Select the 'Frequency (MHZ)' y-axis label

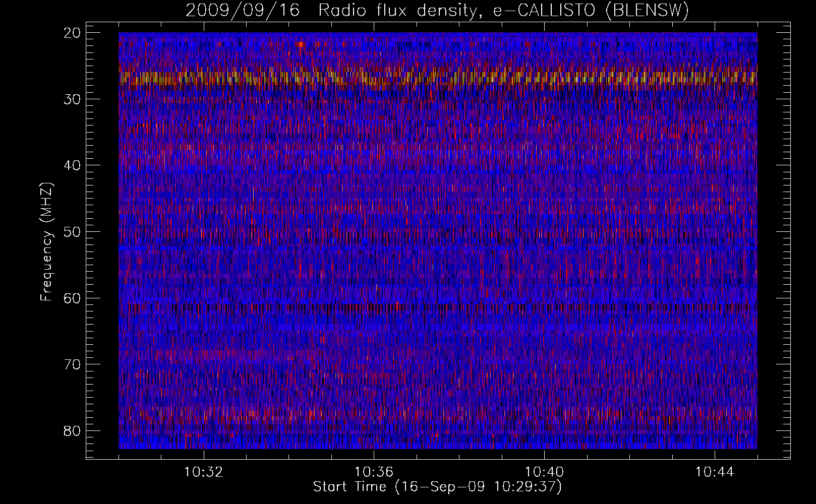tap(46, 242)
